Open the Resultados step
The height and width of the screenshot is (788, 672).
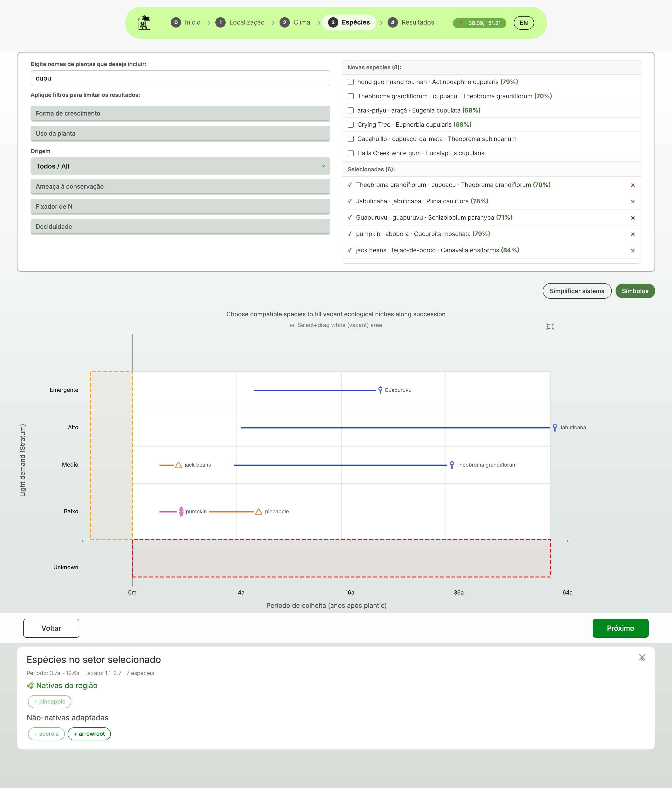411,22
